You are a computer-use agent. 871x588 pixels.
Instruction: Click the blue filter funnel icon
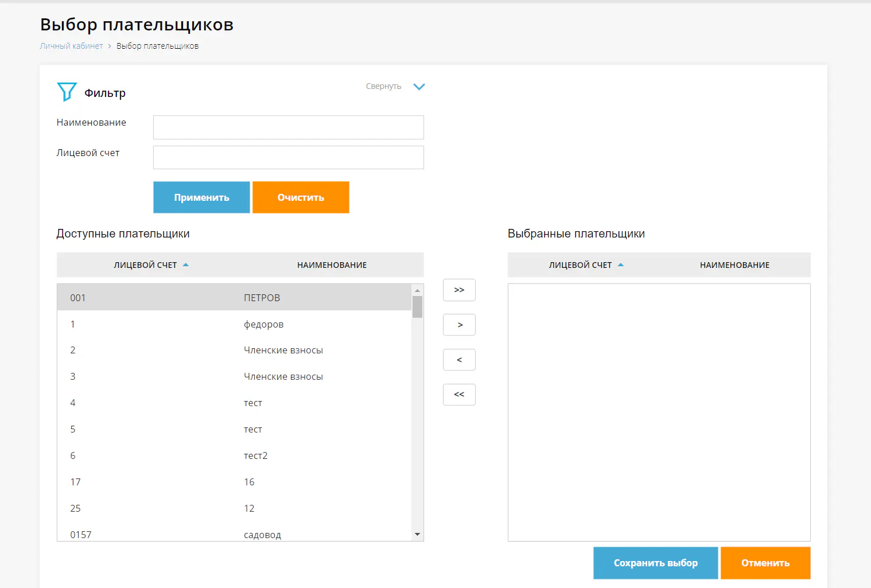[67, 92]
